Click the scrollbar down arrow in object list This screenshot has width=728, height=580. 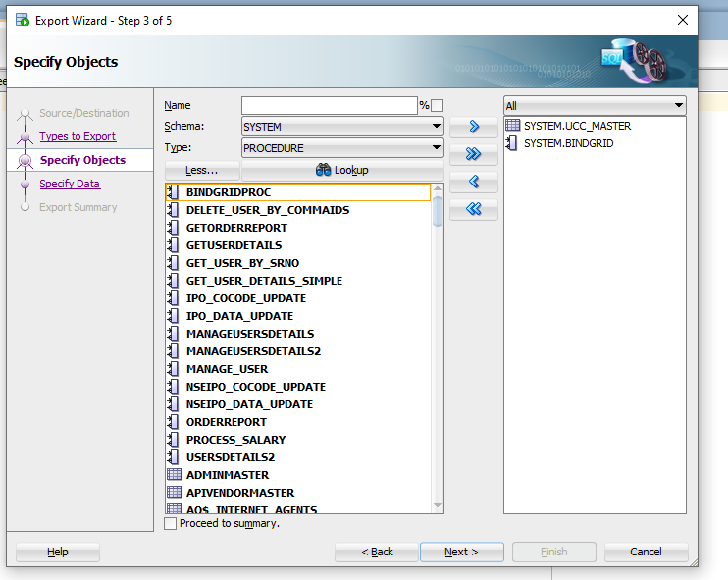(x=438, y=505)
